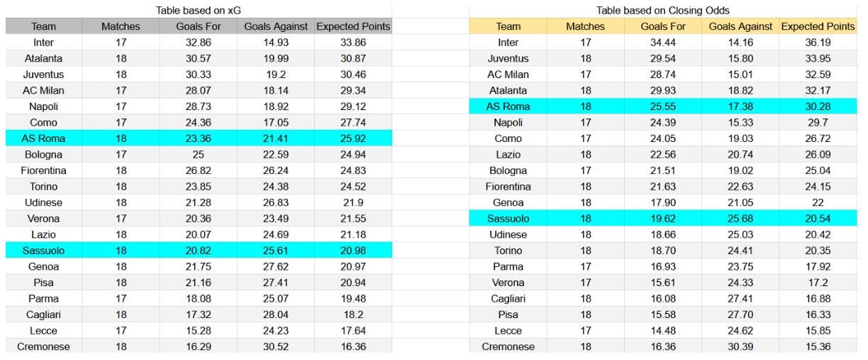Select Atalanta's Goals For value 30.57
The image size is (868, 360).
197,58
